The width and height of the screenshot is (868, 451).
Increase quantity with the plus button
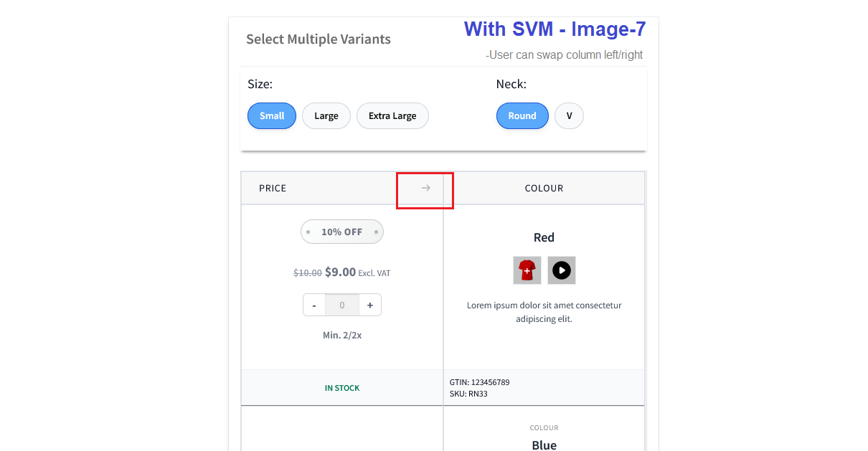pyautogui.click(x=370, y=305)
